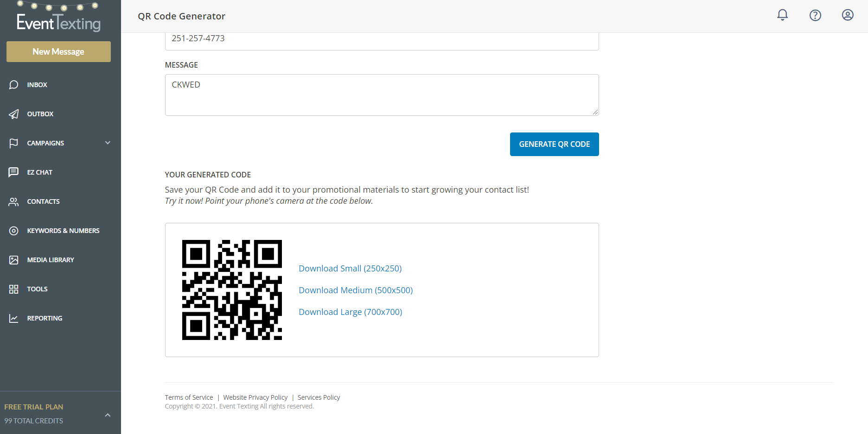Click the Inbox chat bubble icon
The image size is (868, 434).
point(14,85)
